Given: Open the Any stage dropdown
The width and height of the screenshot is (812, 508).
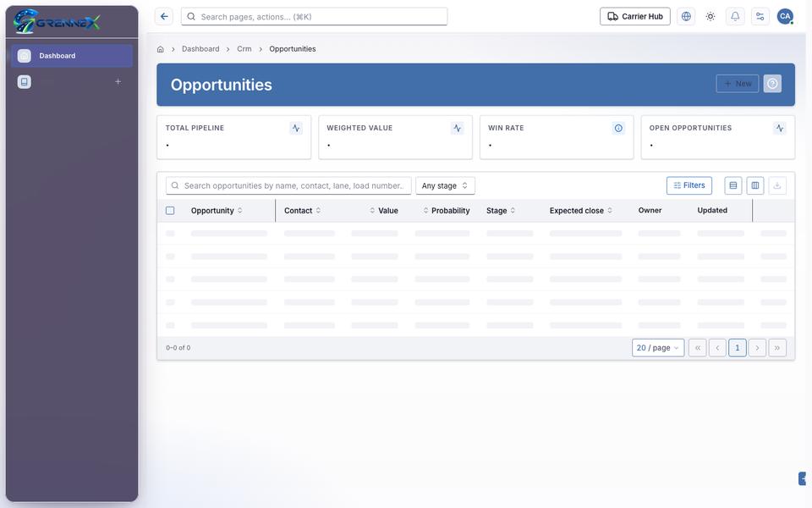Looking at the screenshot, I should (x=445, y=185).
